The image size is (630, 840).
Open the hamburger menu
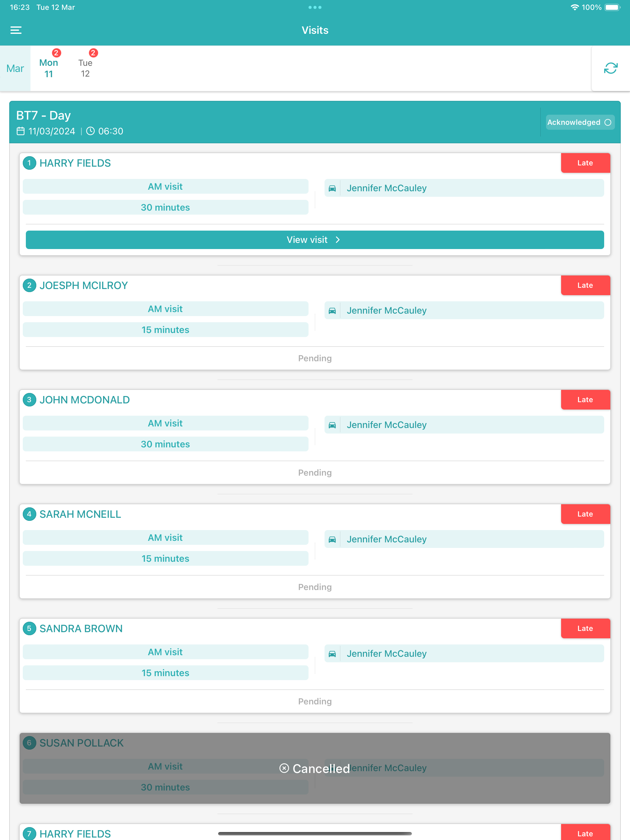[x=16, y=30]
